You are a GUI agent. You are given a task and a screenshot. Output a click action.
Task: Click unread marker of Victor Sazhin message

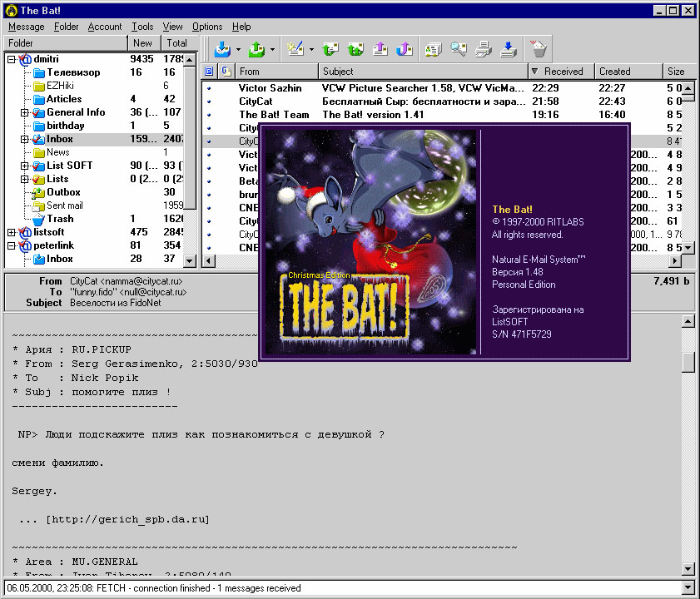[208, 88]
